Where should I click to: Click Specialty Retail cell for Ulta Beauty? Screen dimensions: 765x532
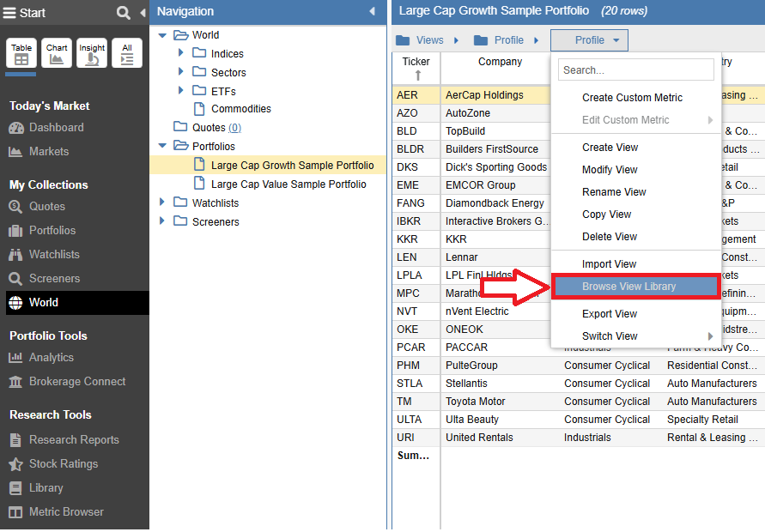click(713, 420)
